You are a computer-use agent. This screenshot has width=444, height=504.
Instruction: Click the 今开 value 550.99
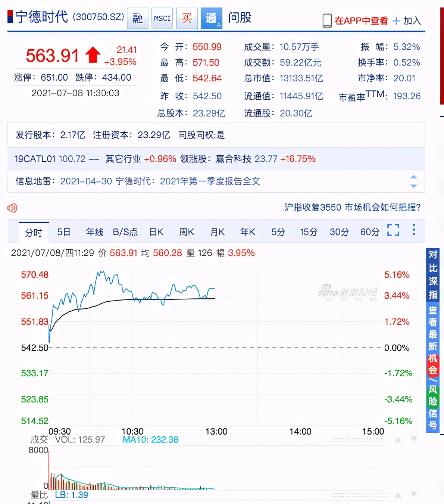point(207,47)
